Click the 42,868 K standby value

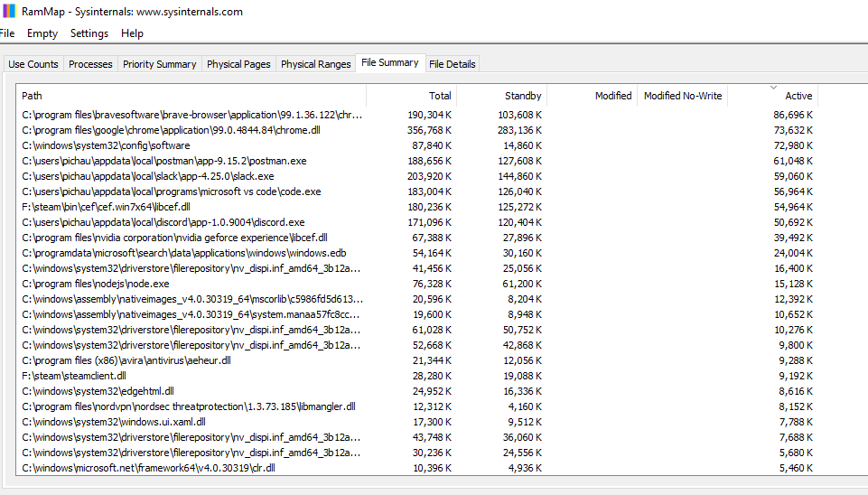[522, 345]
